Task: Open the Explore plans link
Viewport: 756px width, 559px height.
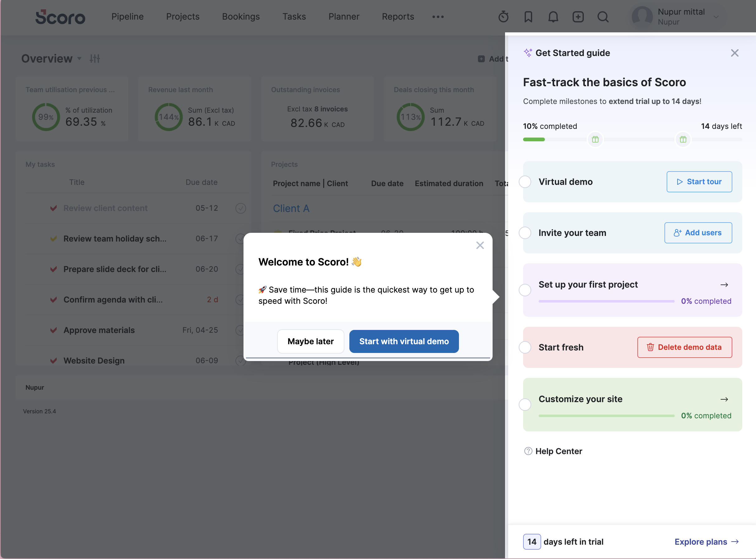Action: pyautogui.click(x=706, y=542)
